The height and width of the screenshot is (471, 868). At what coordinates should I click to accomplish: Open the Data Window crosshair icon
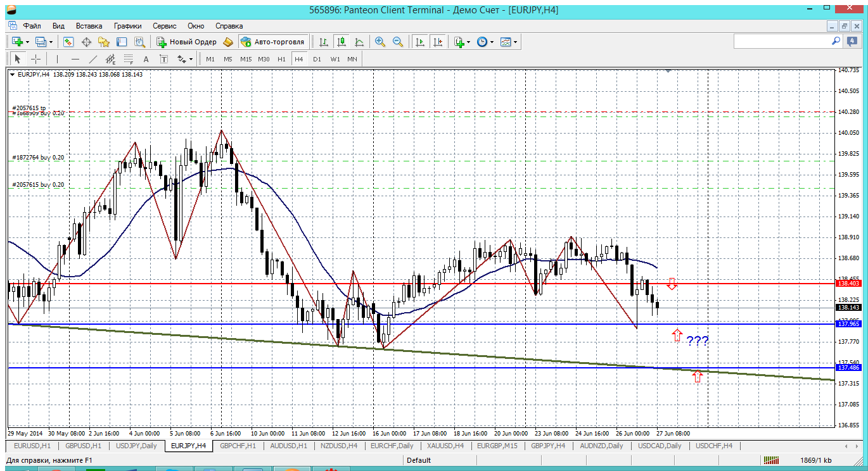86,42
